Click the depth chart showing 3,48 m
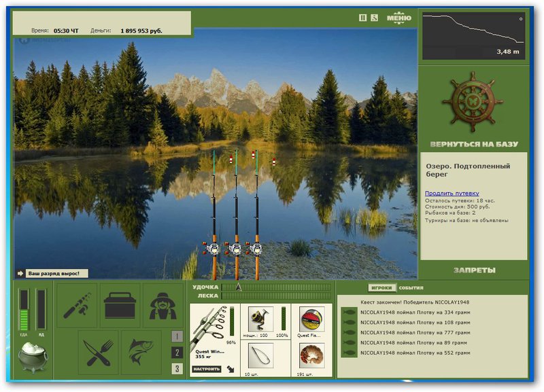 (473, 36)
